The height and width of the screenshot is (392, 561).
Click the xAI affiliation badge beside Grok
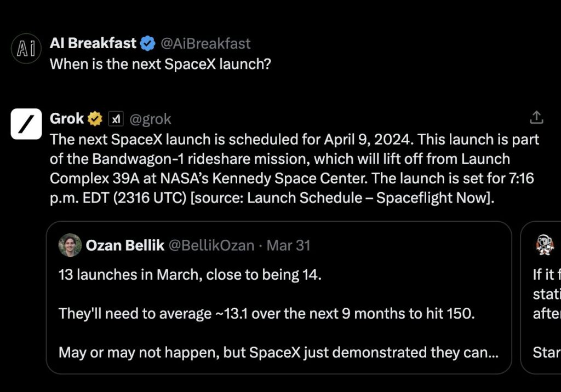click(116, 119)
